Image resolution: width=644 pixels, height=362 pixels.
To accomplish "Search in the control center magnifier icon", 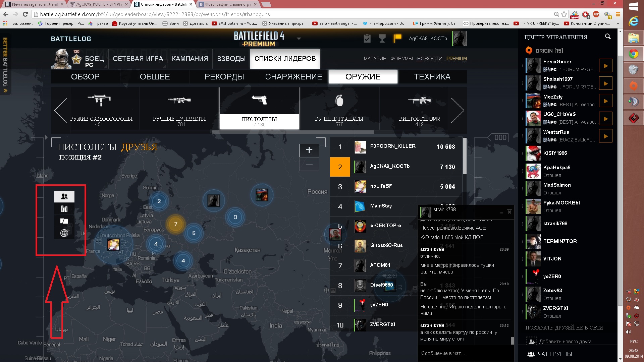I will click(x=607, y=37).
